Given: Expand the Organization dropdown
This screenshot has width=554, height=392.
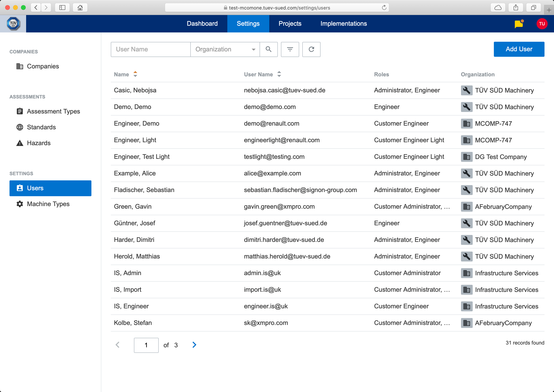Looking at the screenshot, I should (253, 49).
